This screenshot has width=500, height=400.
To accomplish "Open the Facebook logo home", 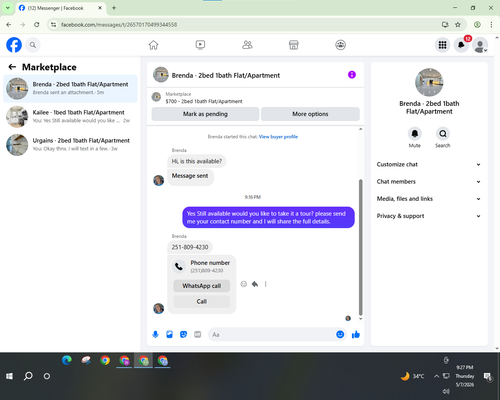I will click(x=14, y=45).
